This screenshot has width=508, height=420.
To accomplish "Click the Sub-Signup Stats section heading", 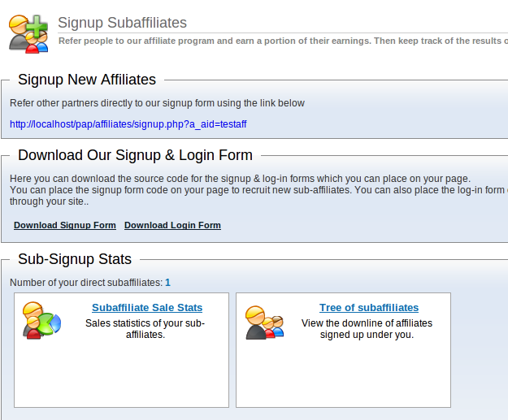I will coord(75,259).
